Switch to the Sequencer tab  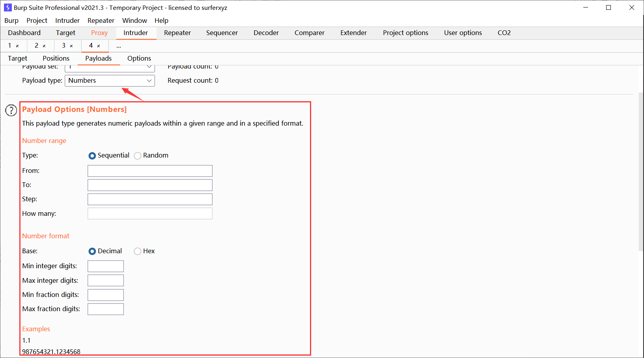[222, 33]
